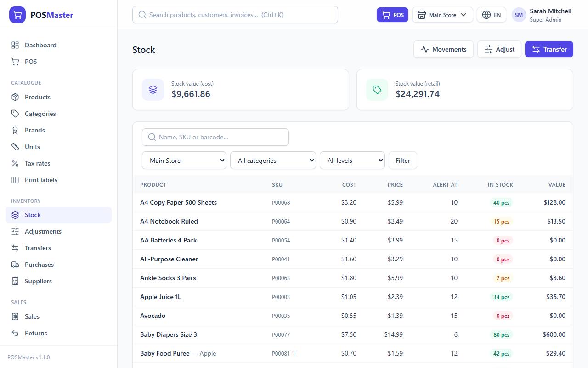
Task: Click the Adjustments sliders icon in sidebar
Action: (x=15, y=231)
